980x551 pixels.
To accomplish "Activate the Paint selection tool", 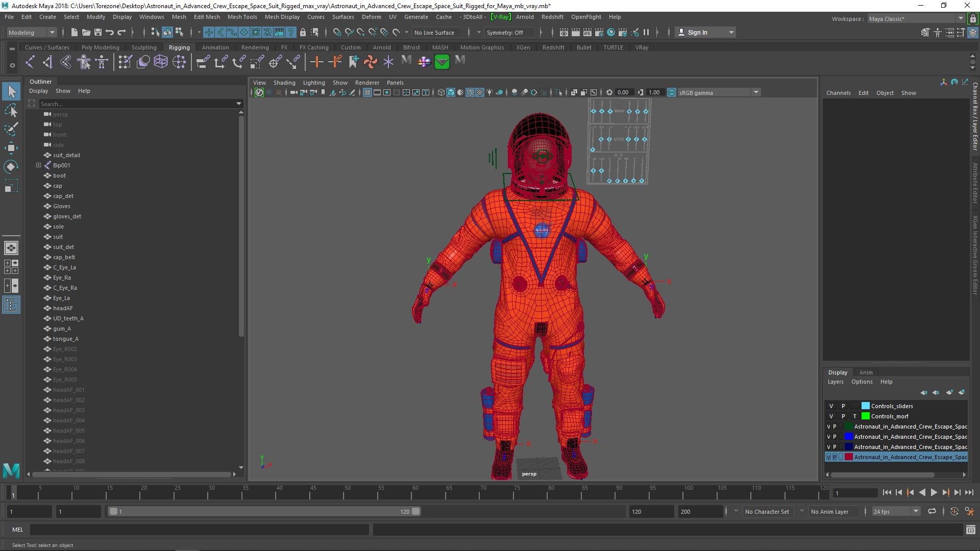I will click(x=11, y=129).
